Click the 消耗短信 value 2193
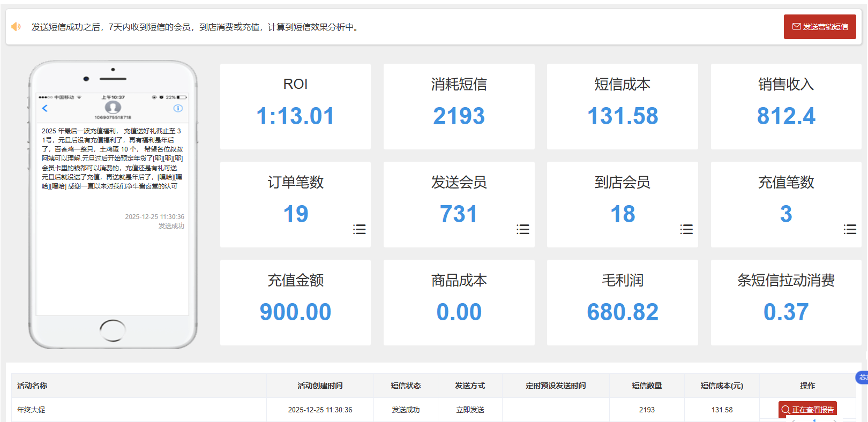The image size is (868, 422). 459,116
